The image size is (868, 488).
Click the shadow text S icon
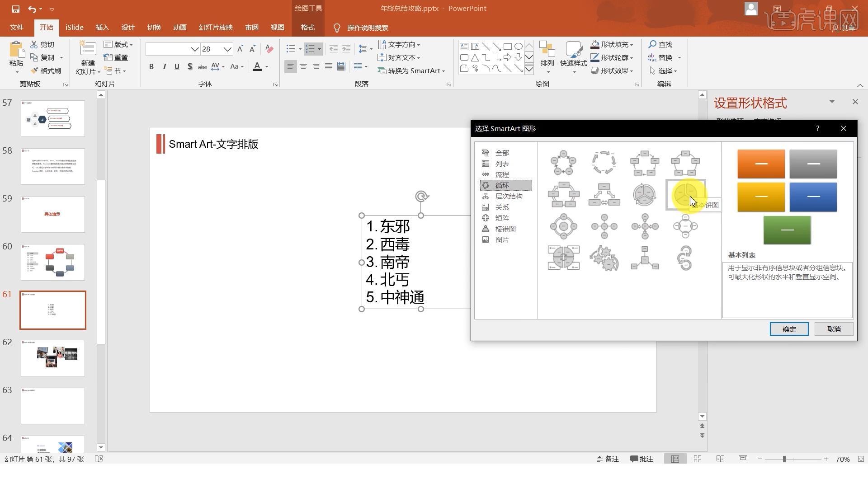pos(190,67)
